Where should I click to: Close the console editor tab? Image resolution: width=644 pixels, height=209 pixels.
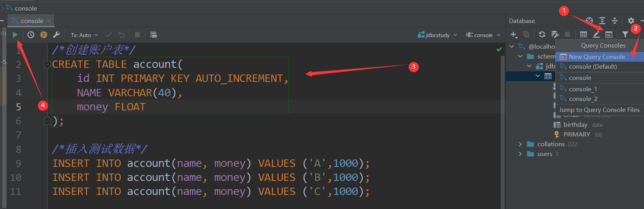49,21
